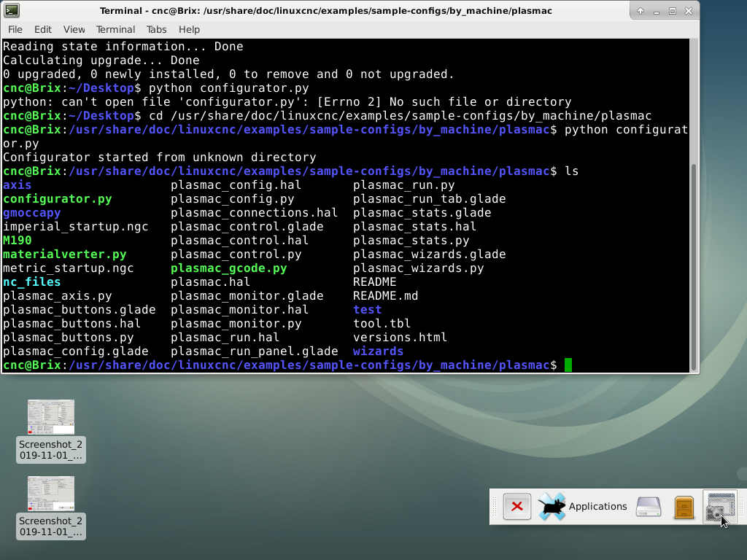The image size is (747, 560).
Task: Click 'plasmac_config.hal' in the listing
Action: tap(236, 185)
